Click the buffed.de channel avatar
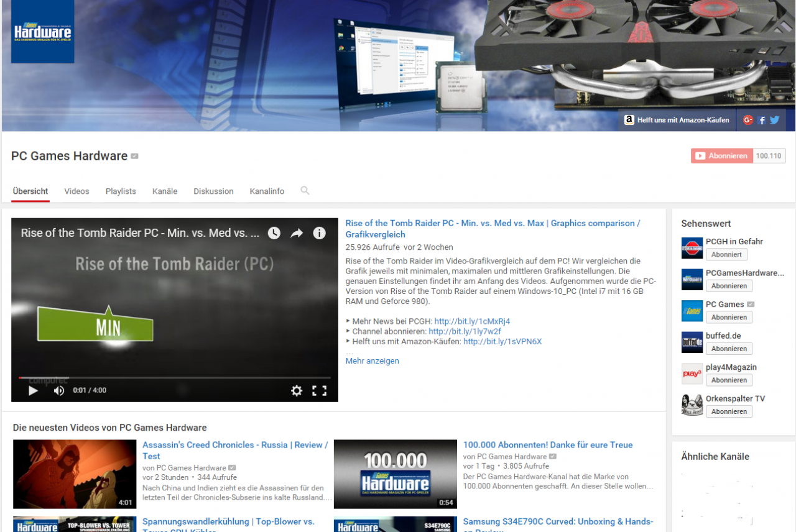Viewport: 796px width, 532px height. pyautogui.click(x=692, y=342)
